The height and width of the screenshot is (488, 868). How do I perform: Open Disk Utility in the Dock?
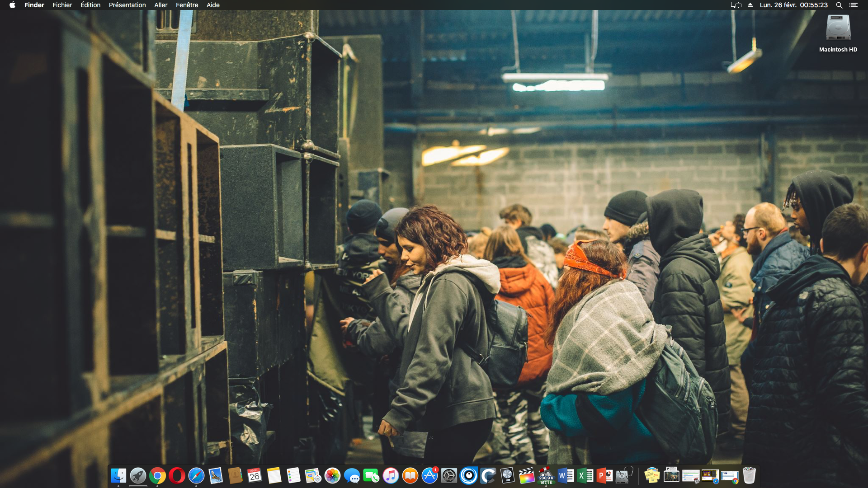(624, 476)
